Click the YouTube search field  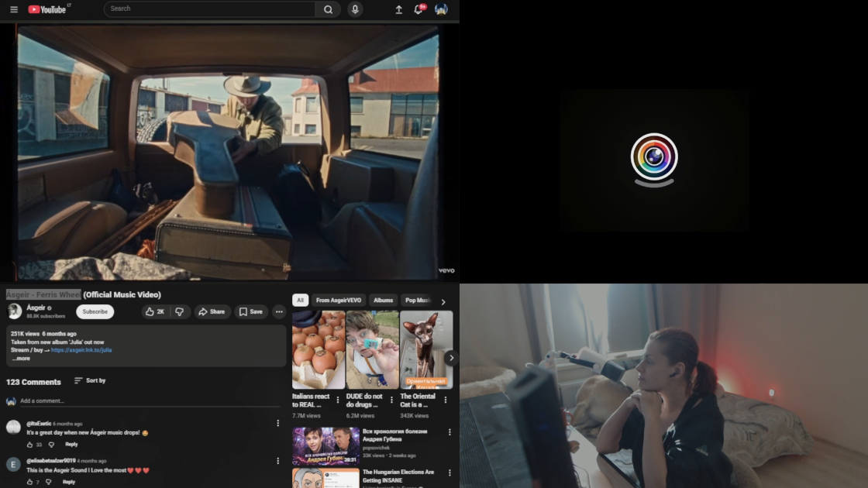click(x=210, y=9)
